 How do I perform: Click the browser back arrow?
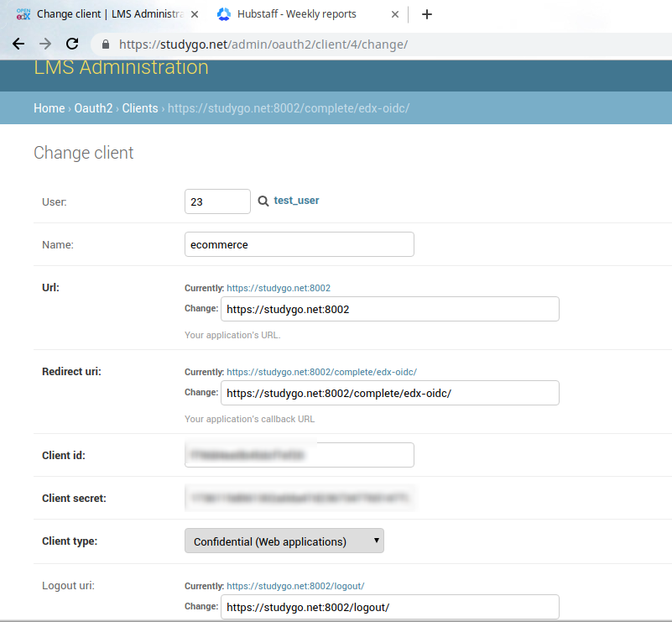coord(18,44)
